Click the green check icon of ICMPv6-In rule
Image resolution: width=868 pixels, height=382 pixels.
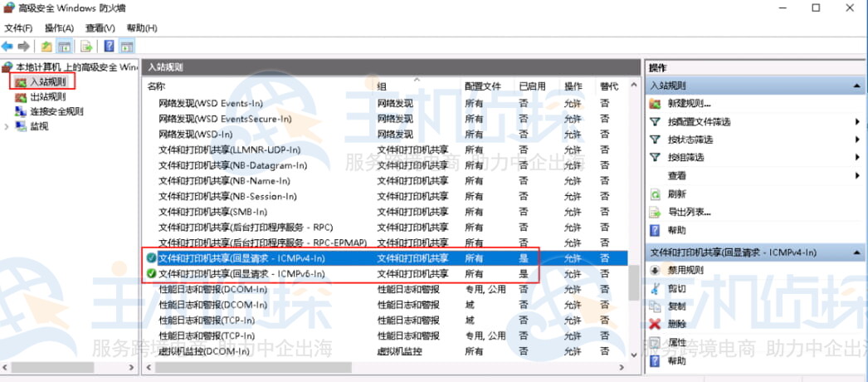(x=150, y=273)
